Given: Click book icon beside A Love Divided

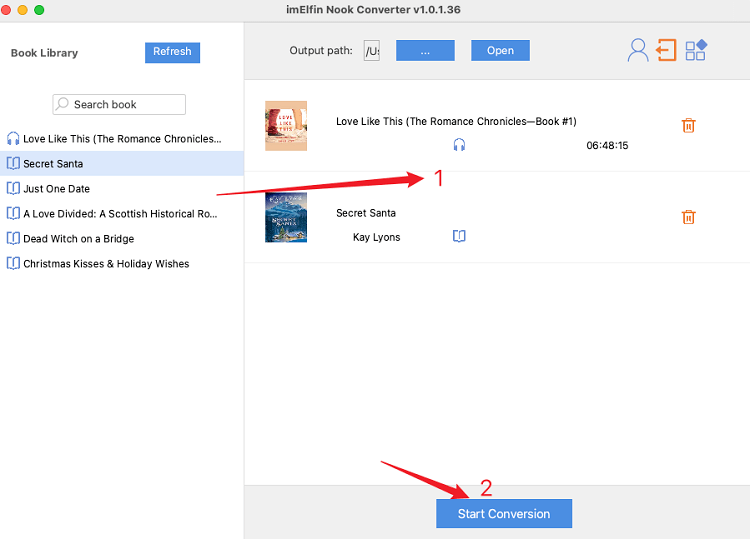Looking at the screenshot, I should [x=13, y=213].
